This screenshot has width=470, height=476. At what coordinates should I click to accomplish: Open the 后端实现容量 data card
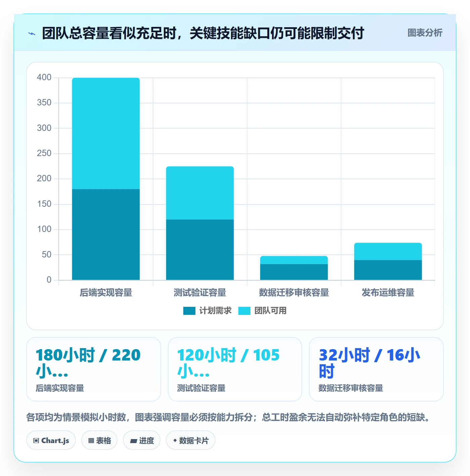click(x=94, y=369)
